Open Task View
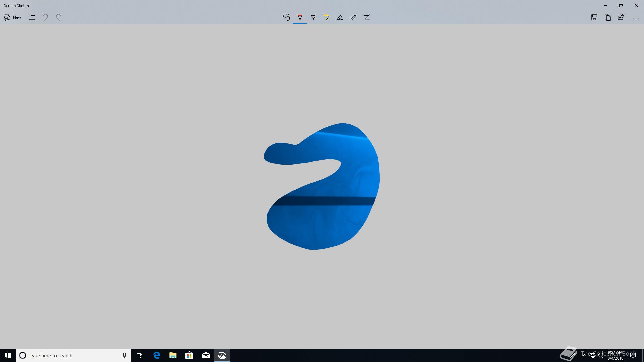644x362 pixels. 140,355
